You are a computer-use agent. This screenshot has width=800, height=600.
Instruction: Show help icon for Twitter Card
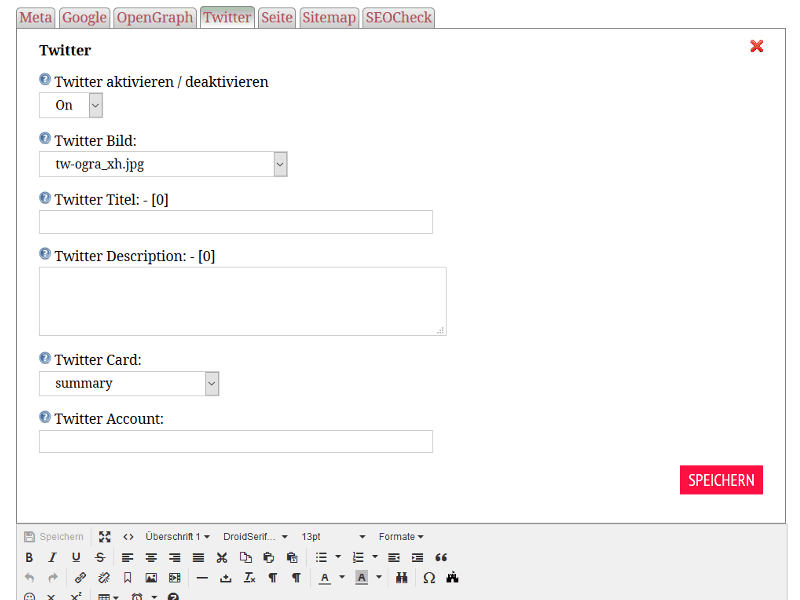(x=45, y=358)
